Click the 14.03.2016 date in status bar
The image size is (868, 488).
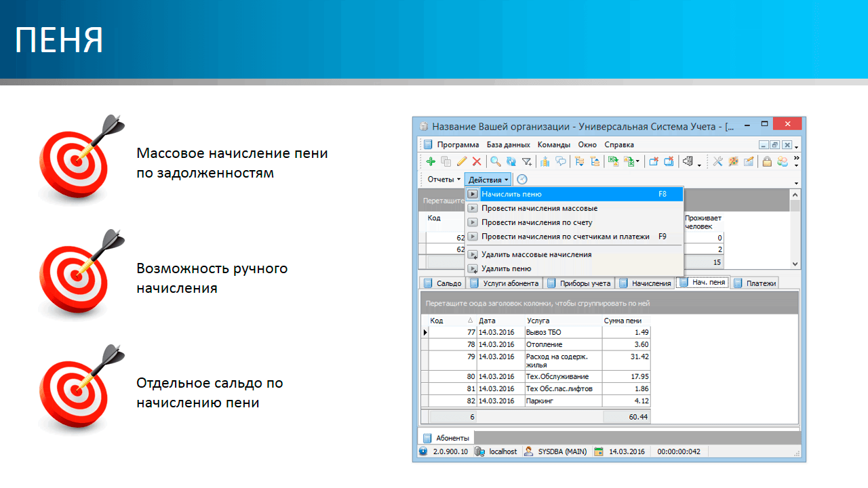(626, 451)
